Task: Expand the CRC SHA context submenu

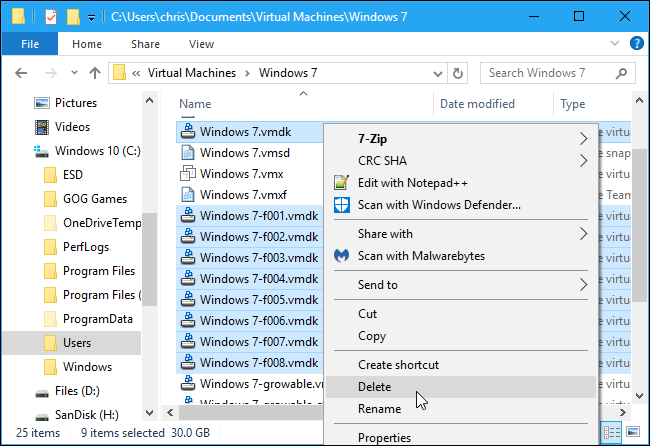Action: 461,160
